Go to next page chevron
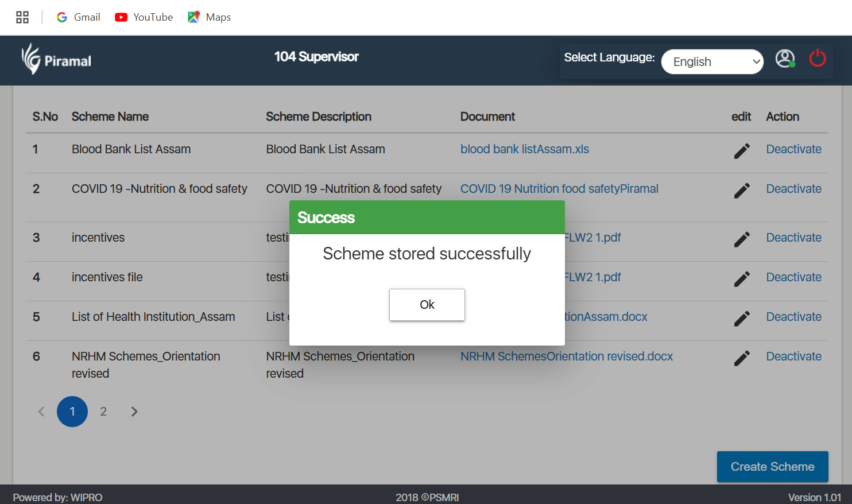This screenshot has width=852, height=504. point(134,412)
